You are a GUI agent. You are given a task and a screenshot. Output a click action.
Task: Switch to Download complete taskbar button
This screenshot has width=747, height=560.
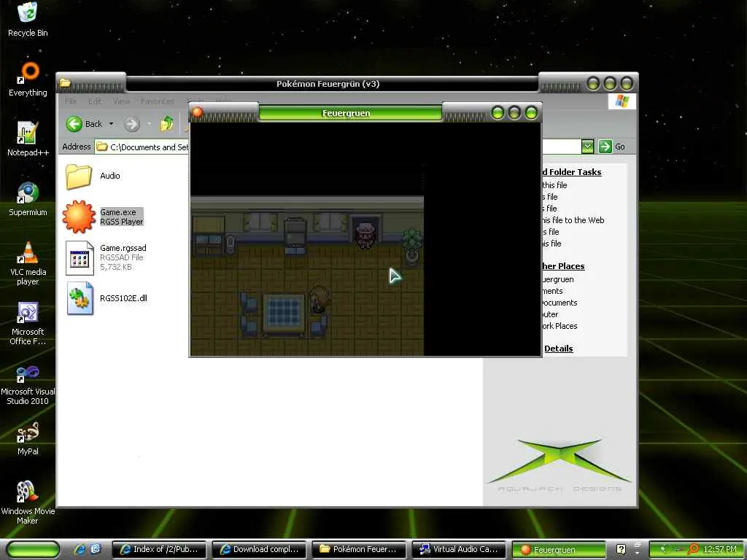point(260,550)
